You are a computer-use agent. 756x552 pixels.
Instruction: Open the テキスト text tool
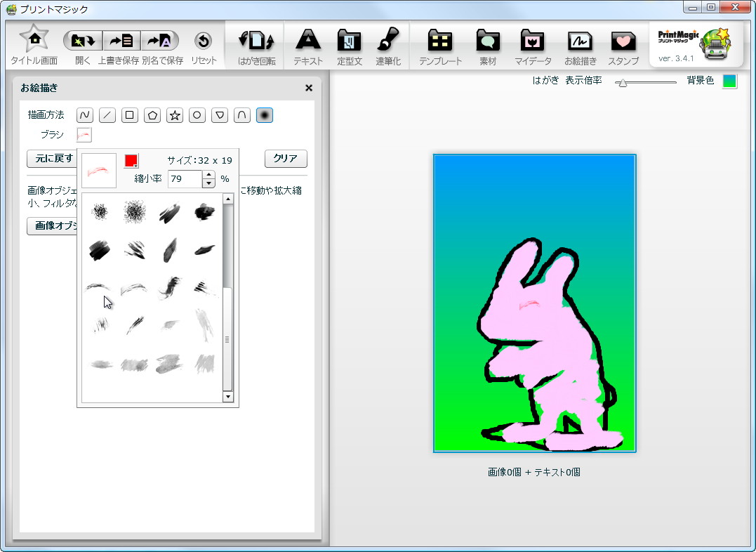tap(308, 46)
